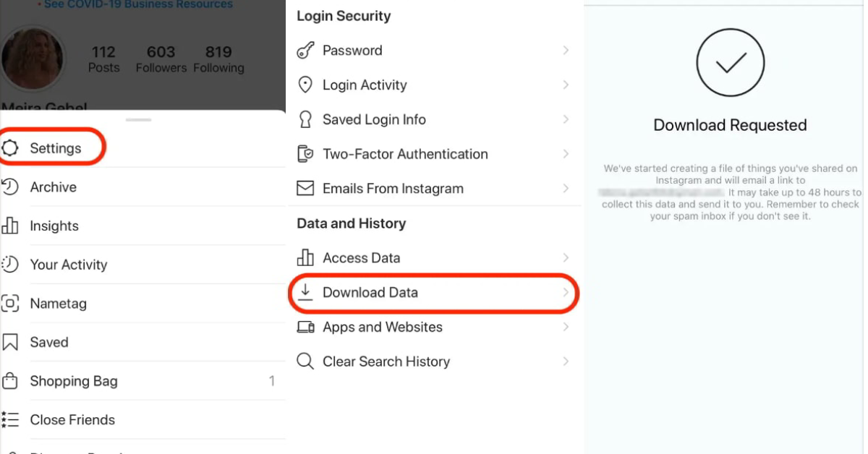Expand the Apps and Websites row chevron
The width and height of the screenshot is (868, 454).
pyautogui.click(x=566, y=327)
